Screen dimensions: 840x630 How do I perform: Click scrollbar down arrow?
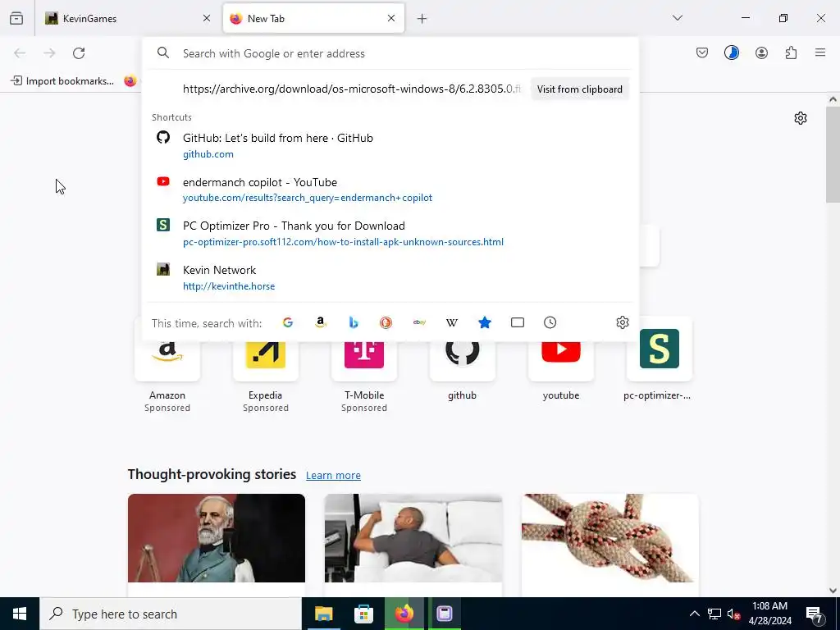[833, 591]
